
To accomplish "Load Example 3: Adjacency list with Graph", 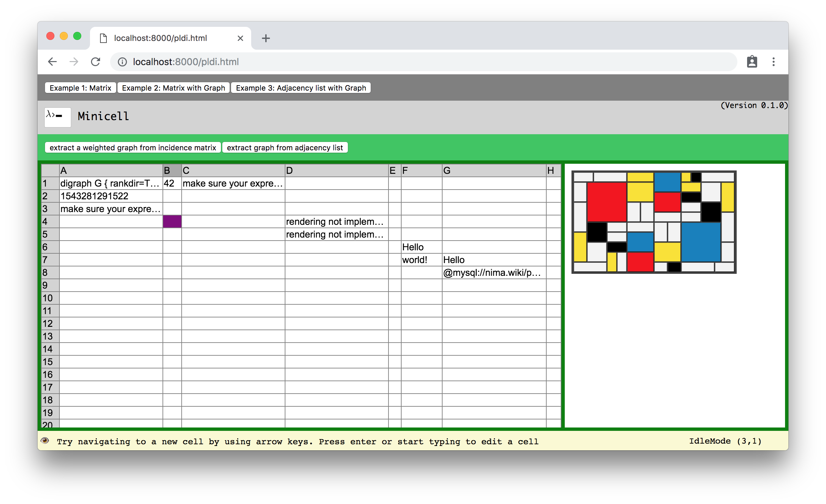I will coord(301,88).
